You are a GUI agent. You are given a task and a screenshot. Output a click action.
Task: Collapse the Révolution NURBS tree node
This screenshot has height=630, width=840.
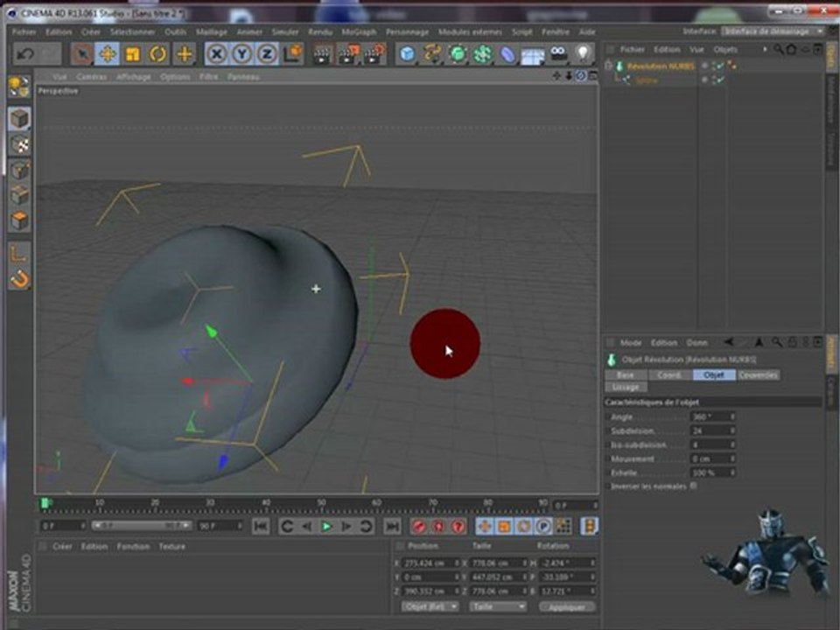click(x=609, y=66)
